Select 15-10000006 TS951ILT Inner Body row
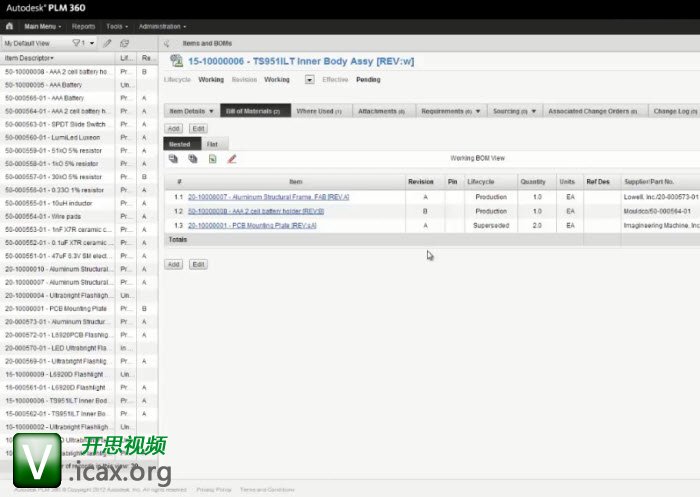The width and height of the screenshot is (700, 497). (57, 401)
